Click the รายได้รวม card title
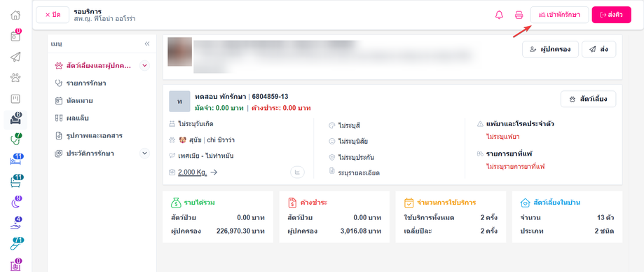The height and width of the screenshot is (272, 644). point(200,202)
